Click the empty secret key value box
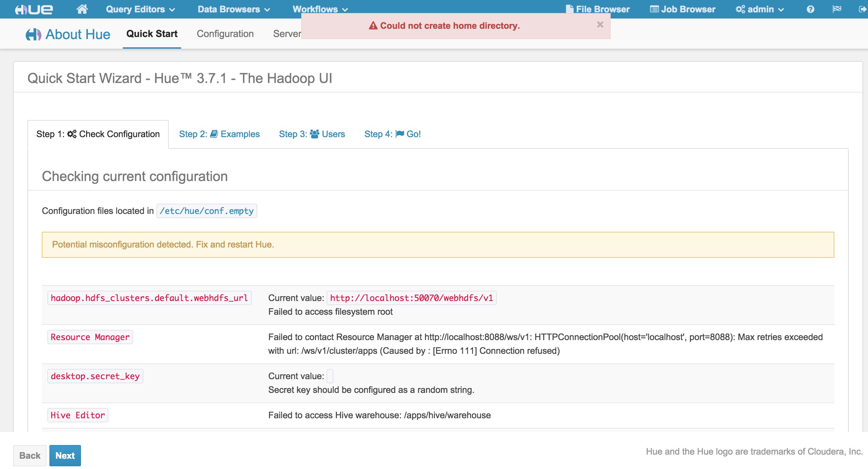This screenshot has height=469, width=868. [x=330, y=376]
